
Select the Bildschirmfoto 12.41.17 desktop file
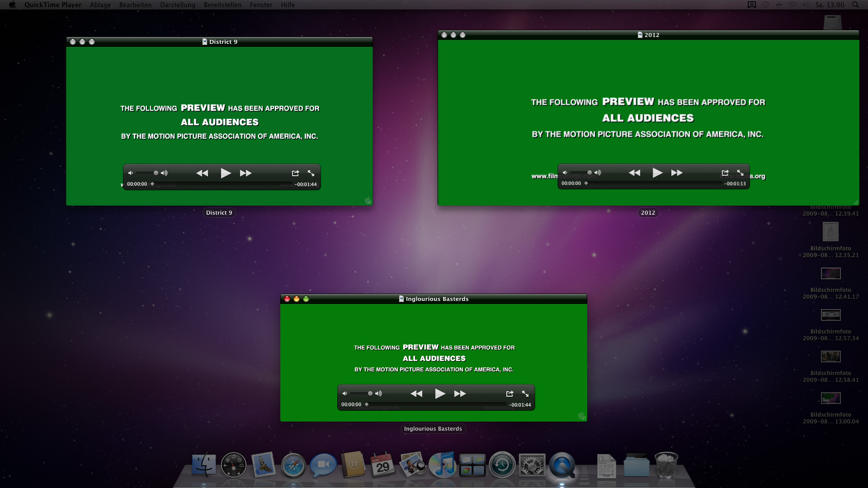pyautogui.click(x=830, y=283)
